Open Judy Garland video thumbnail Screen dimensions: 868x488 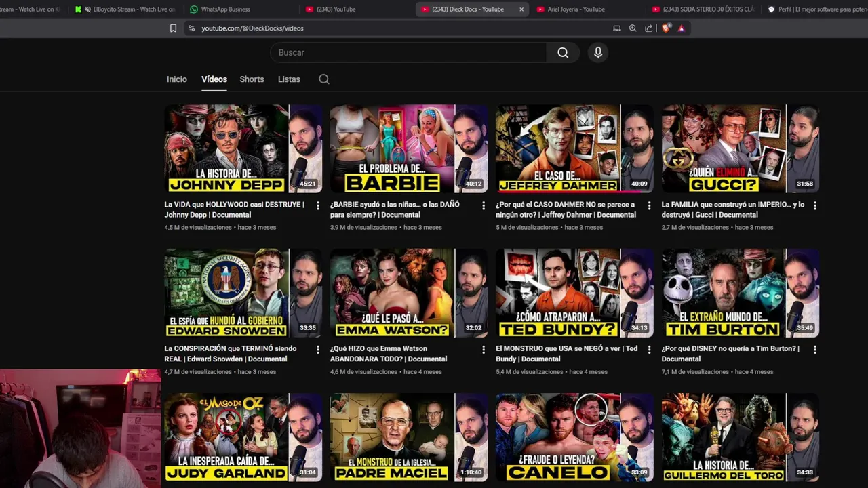point(243,437)
